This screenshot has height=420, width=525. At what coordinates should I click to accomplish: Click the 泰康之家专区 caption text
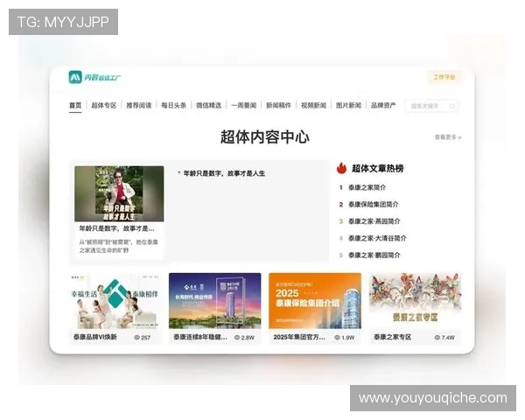coord(392,337)
